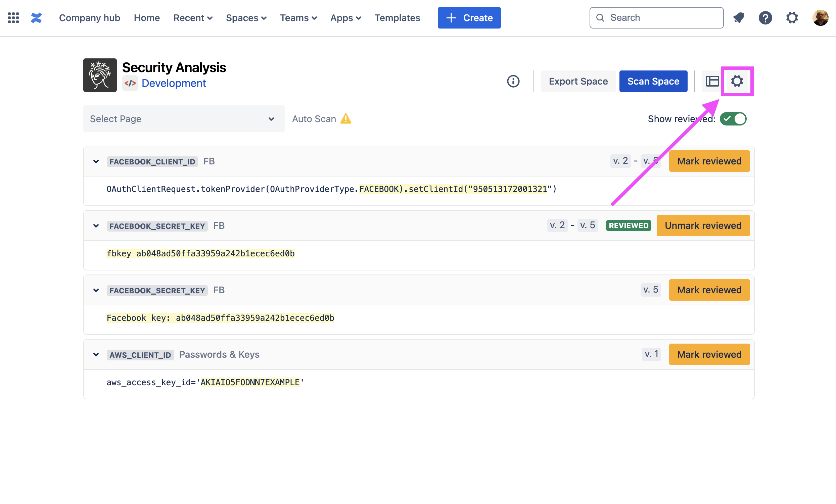Open the help question mark icon
This screenshot has height=504, width=836.
(x=765, y=18)
